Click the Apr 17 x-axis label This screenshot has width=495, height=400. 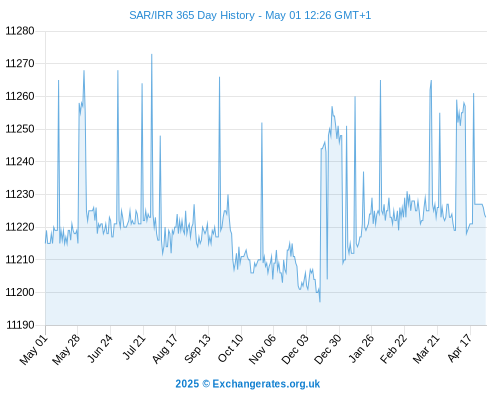[460, 349]
